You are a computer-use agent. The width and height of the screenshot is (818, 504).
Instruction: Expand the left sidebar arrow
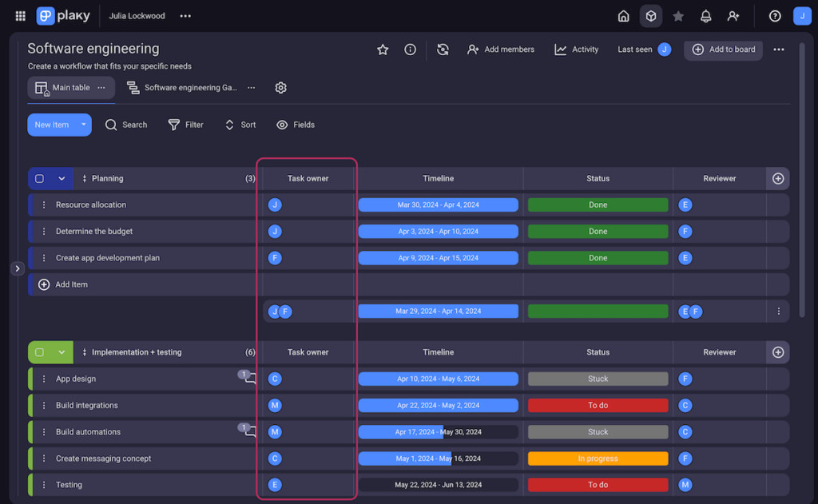tap(18, 268)
